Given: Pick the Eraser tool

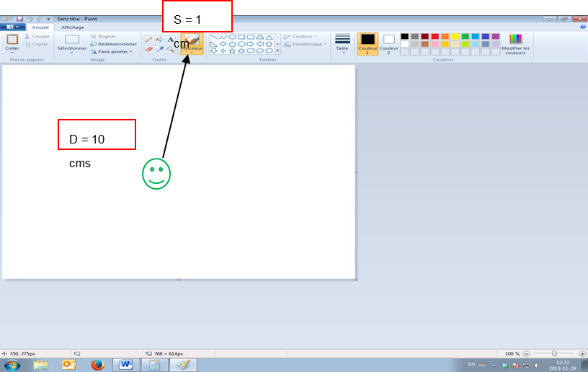Looking at the screenshot, I should click(148, 49).
